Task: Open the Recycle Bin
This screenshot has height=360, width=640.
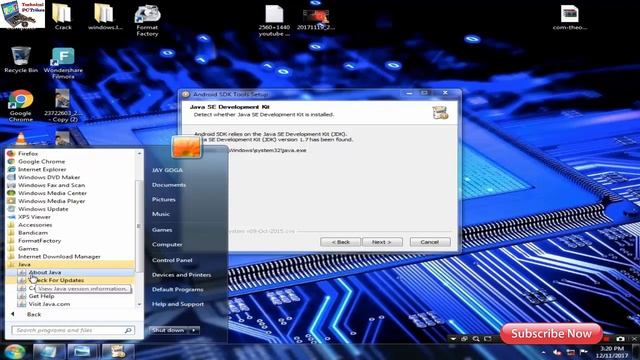Action: pyautogui.click(x=21, y=60)
